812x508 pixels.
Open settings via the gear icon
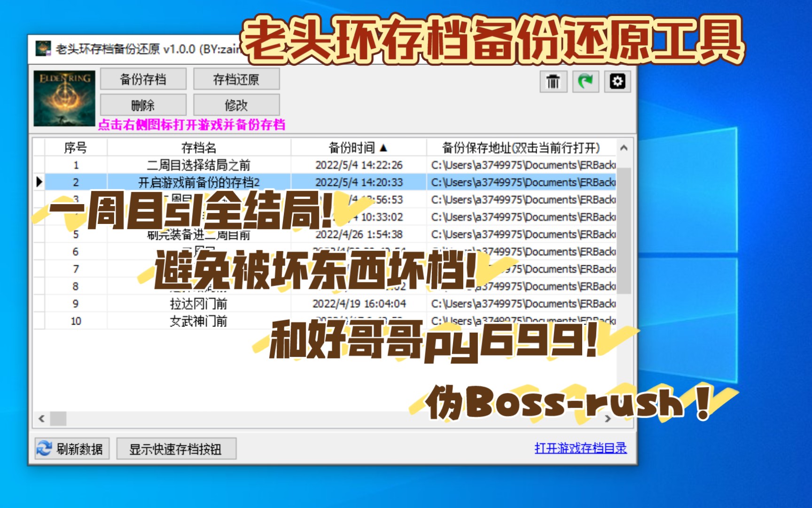pyautogui.click(x=617, y=81)
